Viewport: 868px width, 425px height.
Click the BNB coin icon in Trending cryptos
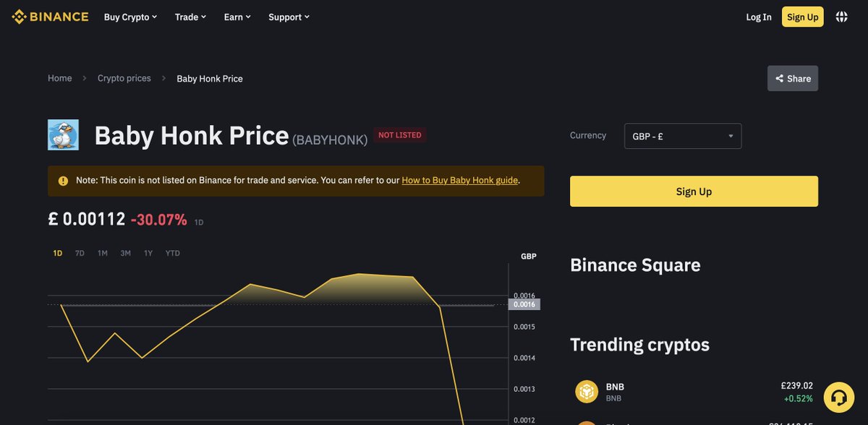(586, 391)
